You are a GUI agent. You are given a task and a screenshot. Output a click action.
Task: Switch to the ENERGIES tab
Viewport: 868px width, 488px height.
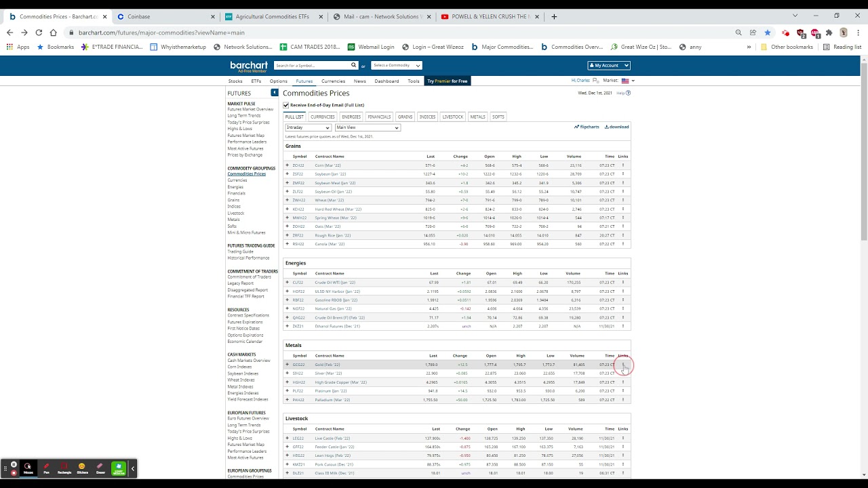[351, 117]
